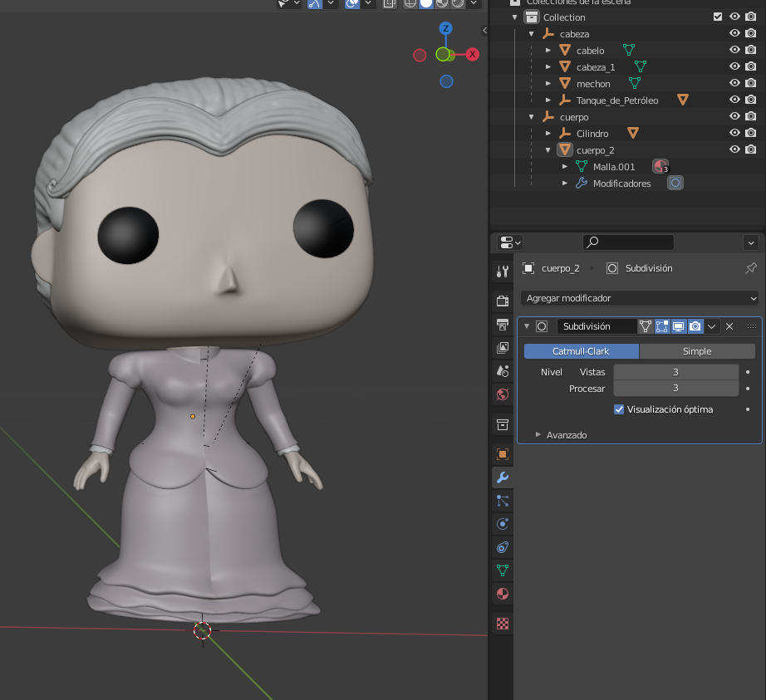
Task: Adjust Nivel Vistas value field
Action: 675,372
